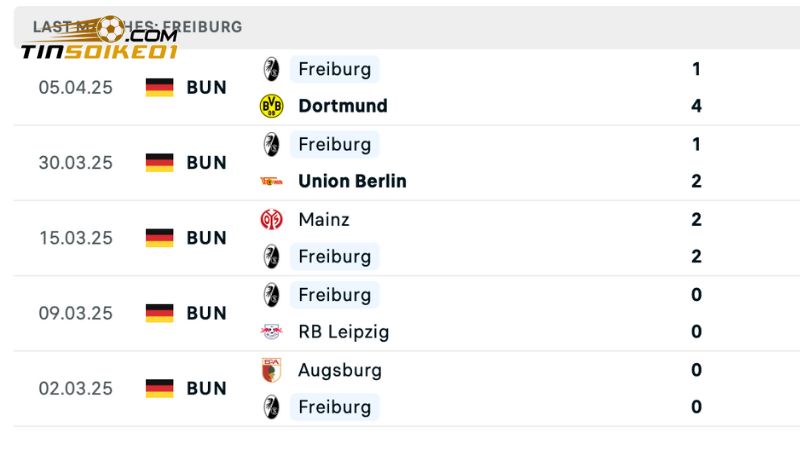Click German flag on the 05.04.25 row
This screenshot has width=800, height=450.
159,87
